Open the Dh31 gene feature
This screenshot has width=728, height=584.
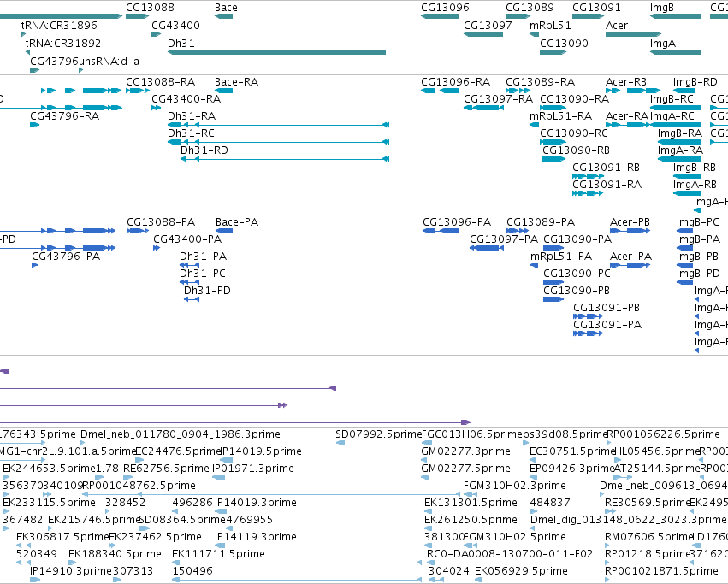[x=276, y=52]
